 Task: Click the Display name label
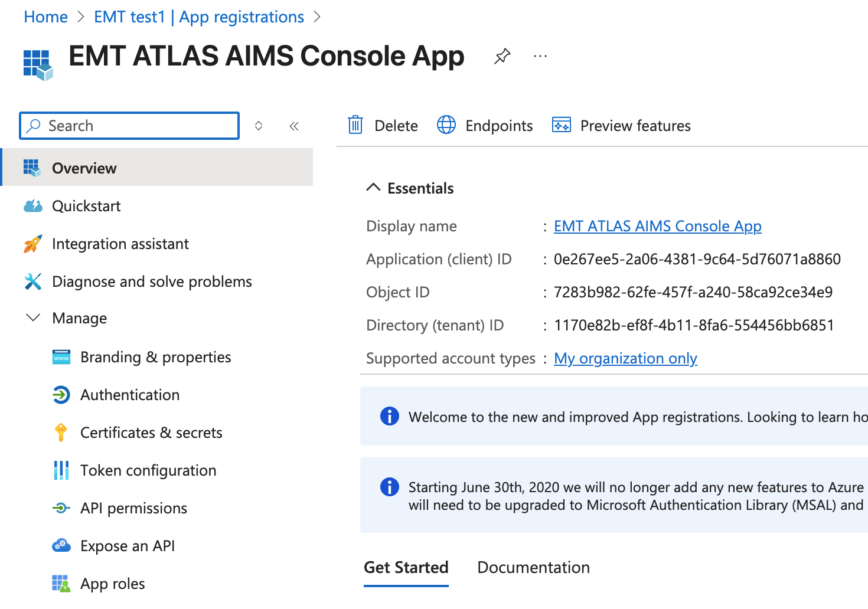coord(412,226)
